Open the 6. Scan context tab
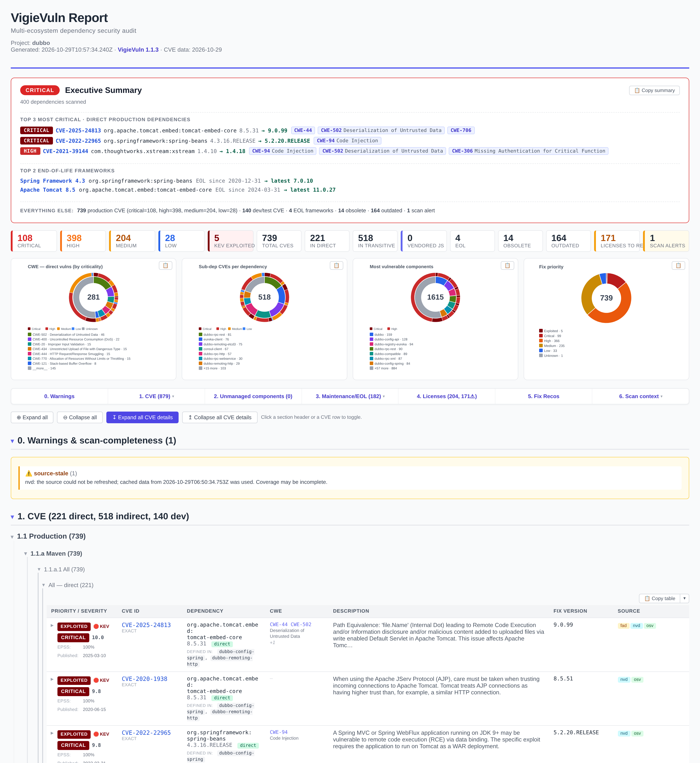Viewport: 700px width, 763px height. coord(641,396)
